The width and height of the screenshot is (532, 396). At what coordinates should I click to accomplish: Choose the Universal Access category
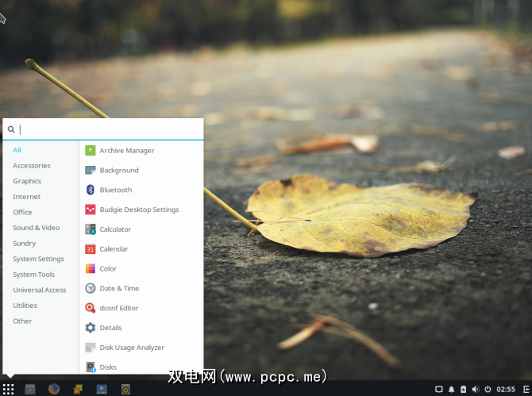coord(39,290)
